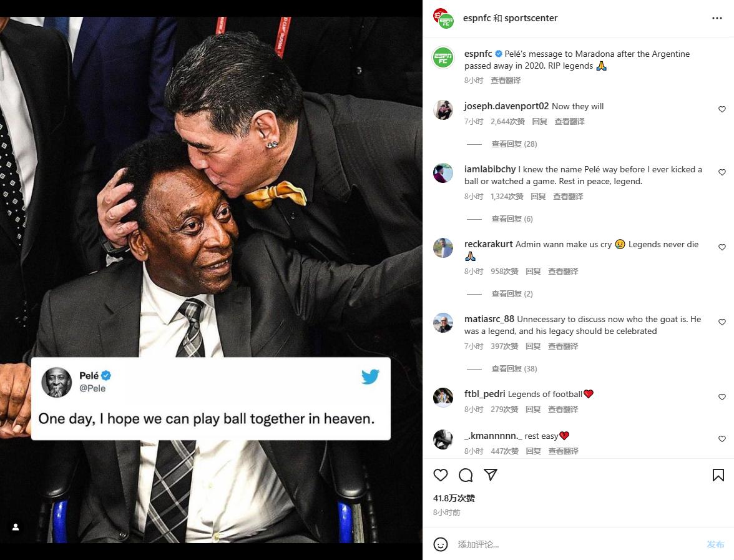Screen dimensions: 734x560
Task: Share the post with the paper plane icon
Action: pyautogui.click(x=491, y=475)
